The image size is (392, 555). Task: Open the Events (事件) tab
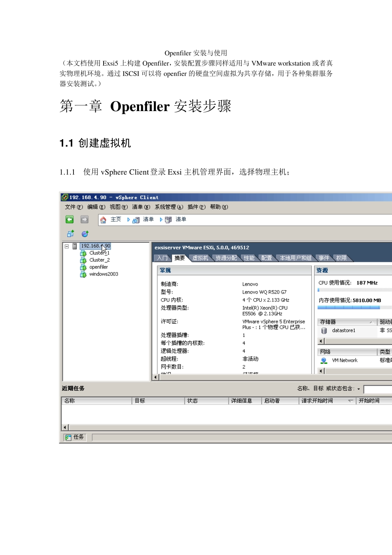coord(324,258)
